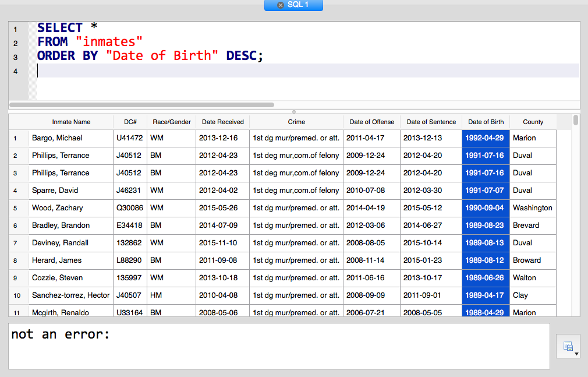Click the SQL editor horizontal scrollbar

coord(141,105)
